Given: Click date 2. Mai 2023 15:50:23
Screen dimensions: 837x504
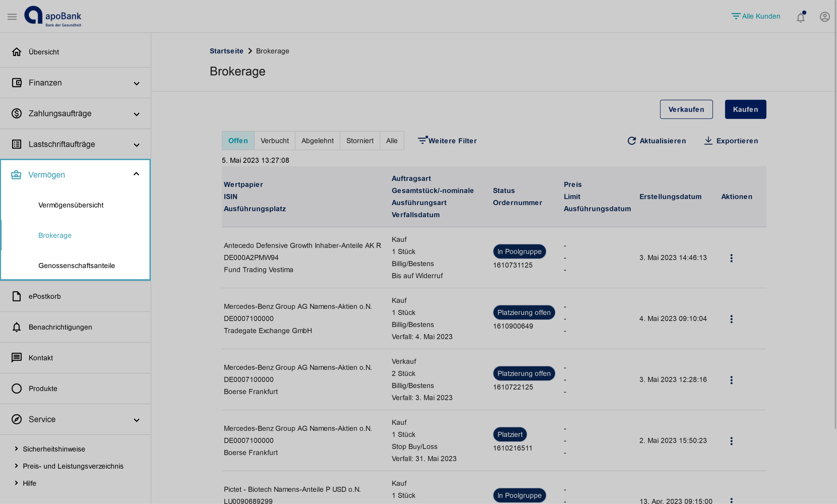Looking at the screenshot, I should 673,440.
